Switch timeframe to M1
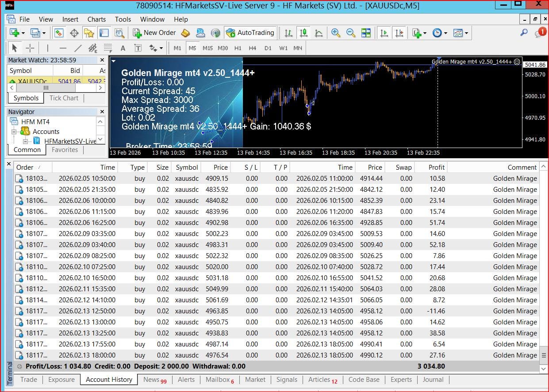This screenshot has height=392, width=549. 177,48
